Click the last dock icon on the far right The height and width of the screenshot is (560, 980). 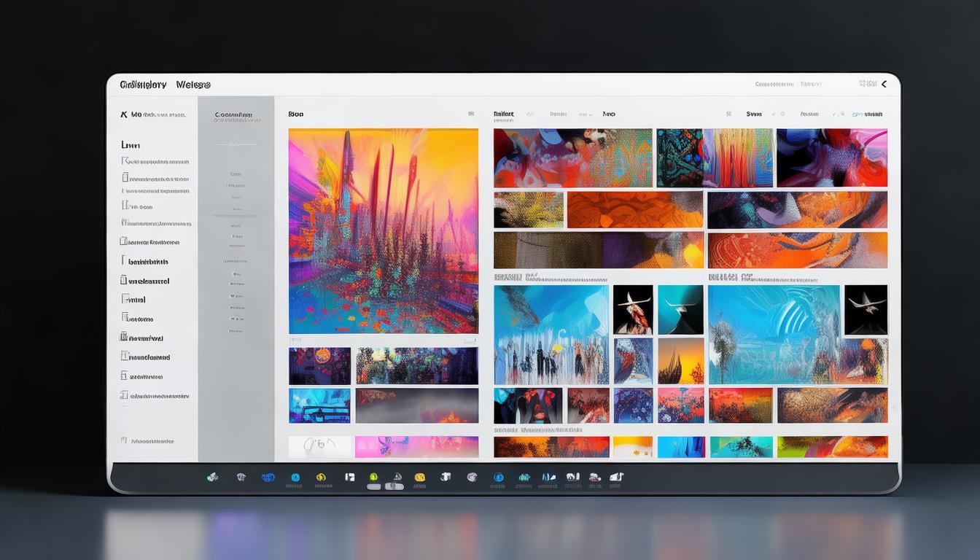(616, 478)
